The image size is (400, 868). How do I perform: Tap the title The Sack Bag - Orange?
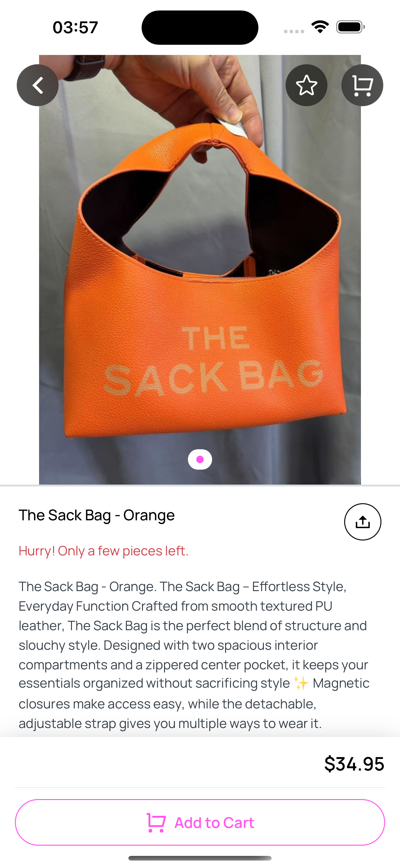(x=97, y=515)
